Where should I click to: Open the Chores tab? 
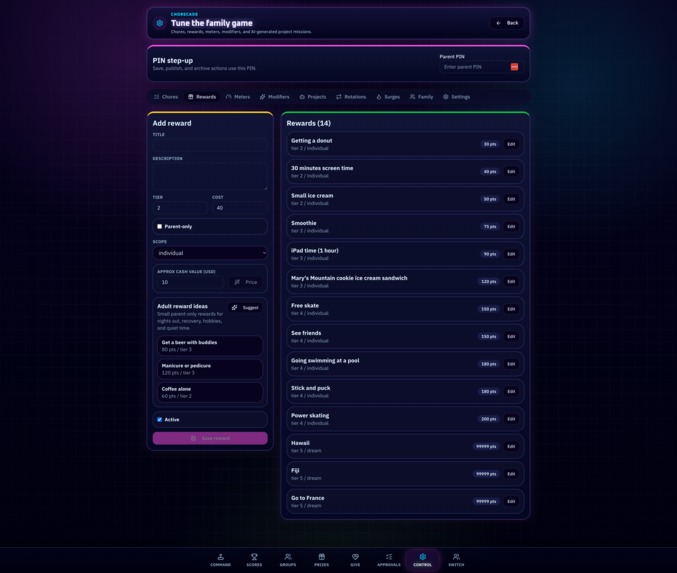coord(166,97)
